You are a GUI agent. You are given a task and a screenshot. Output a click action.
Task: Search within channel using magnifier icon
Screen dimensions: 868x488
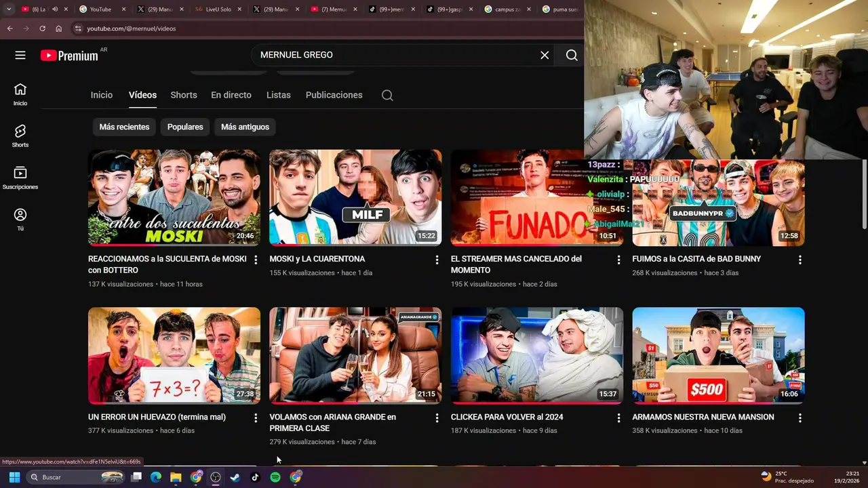(x=387, y=95)
